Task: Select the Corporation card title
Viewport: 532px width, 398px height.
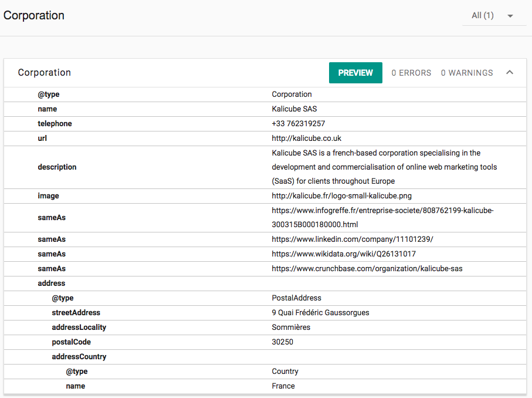Action: click(45, 72)
